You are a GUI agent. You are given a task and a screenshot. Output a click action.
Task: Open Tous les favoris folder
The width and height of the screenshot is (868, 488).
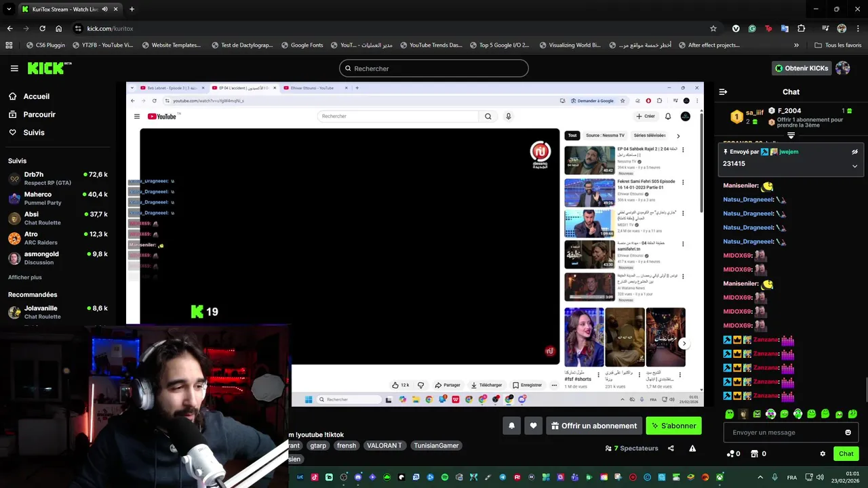pyautogui.click(x=838, y=45)
